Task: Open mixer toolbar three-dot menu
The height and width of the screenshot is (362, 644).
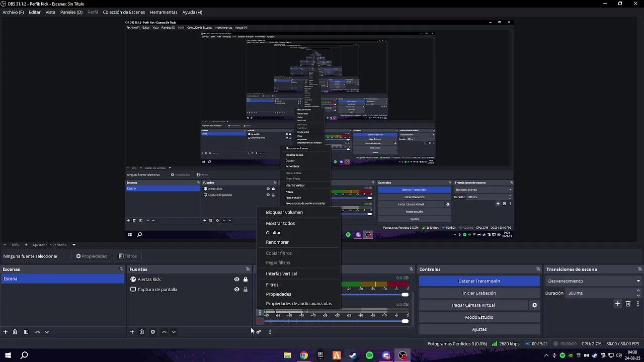Action: click(270, 332)
